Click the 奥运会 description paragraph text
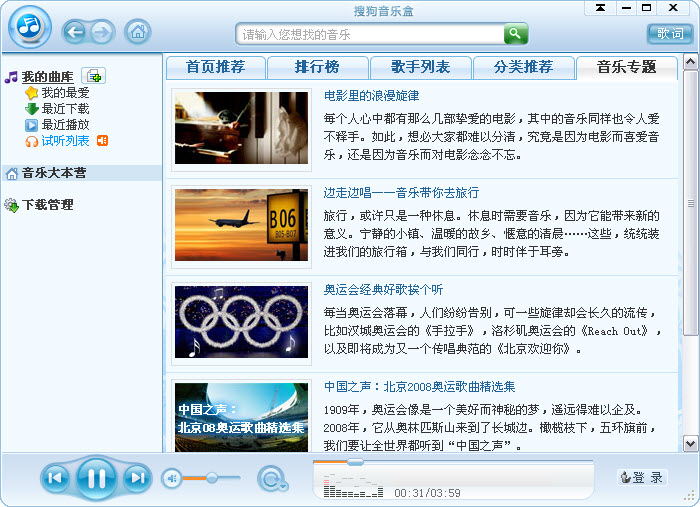Screen dimensions: 700x507 click(x=492, y=331)
